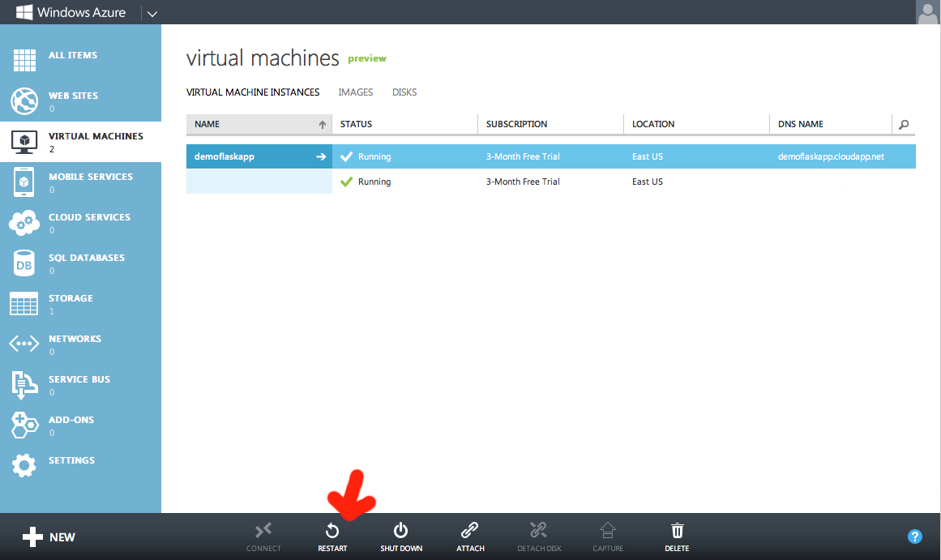Delete the selected virtual machine
Image resolution: width=941 pixels, height=560 pixels.
point(677,536)
